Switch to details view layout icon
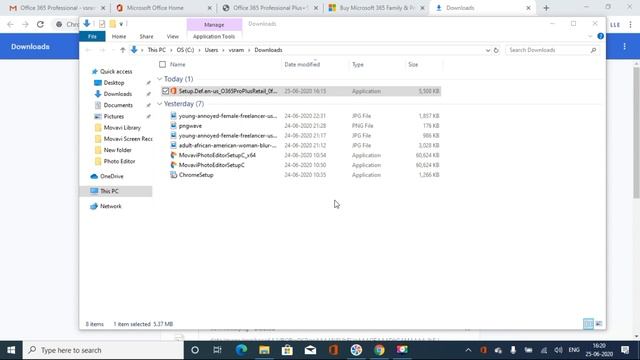 click(588, 324)
